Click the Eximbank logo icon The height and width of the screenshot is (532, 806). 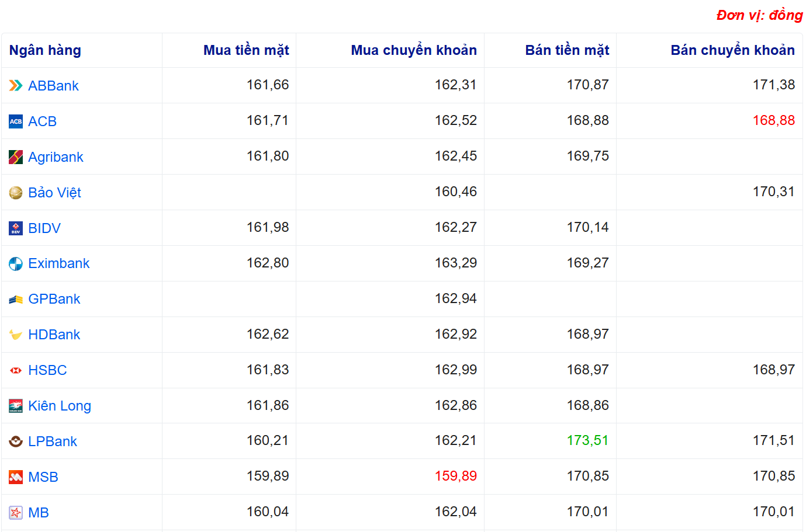tap(16, 264)
